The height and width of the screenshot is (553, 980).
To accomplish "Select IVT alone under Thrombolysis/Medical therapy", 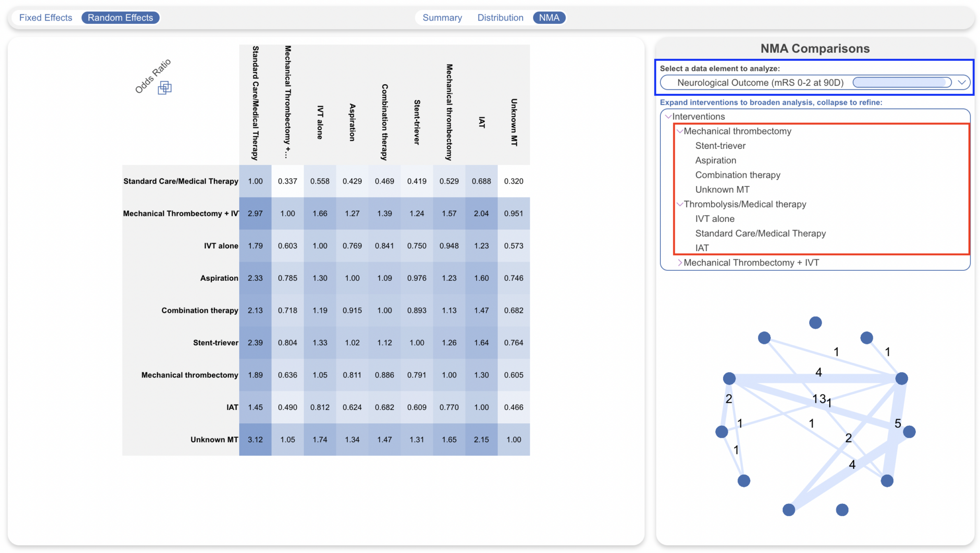I will point(714,219).
